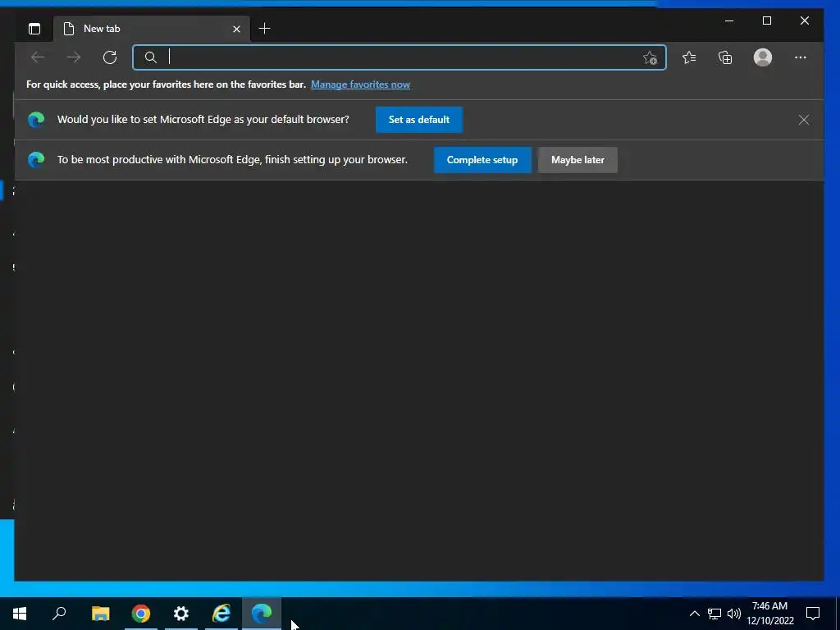Refresh the page

(110, 57)
